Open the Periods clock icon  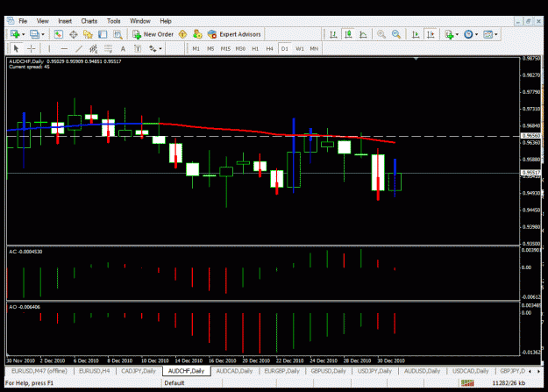[468, 34]
